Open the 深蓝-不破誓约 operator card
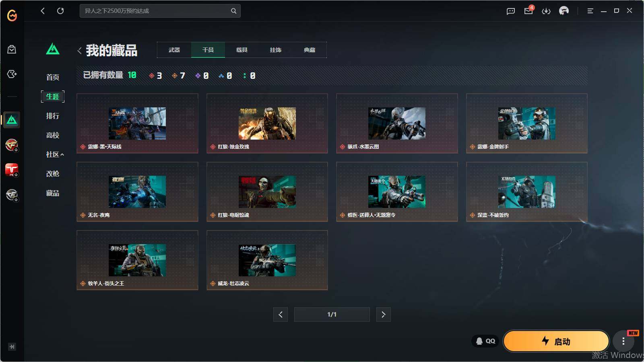Image resolution: width=644 pixels, height=362 pixels. [x=527, y=192]
